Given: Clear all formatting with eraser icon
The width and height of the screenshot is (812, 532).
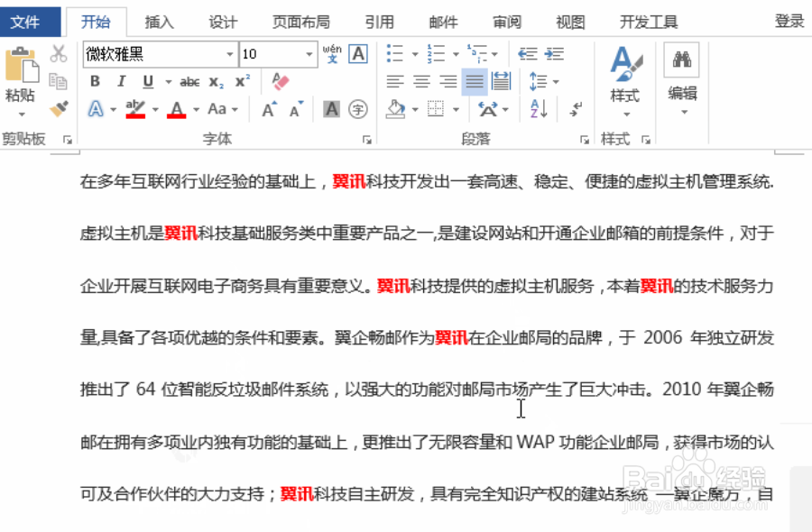Looking at the screenshot, I should (281, 81).
